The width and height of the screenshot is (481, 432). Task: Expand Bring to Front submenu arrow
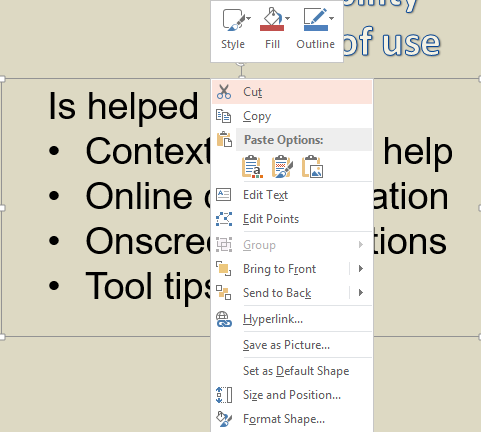coord(361,269)
